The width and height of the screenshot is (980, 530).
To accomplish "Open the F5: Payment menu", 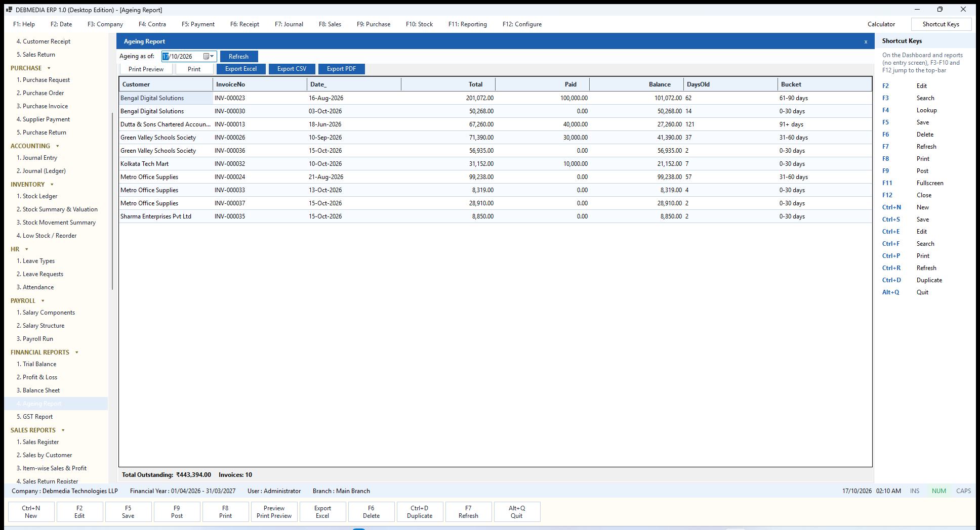I will click(198, 24).
